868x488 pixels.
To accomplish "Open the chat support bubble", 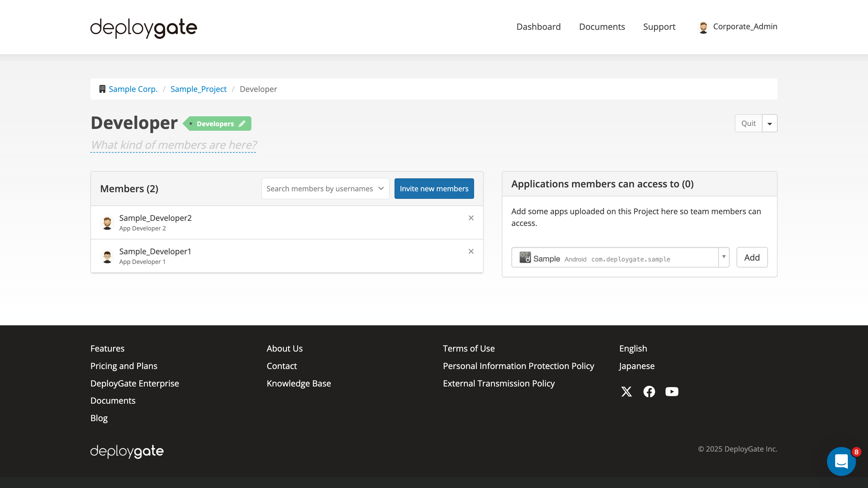I will pyautogui.click(x=841, y=461).
